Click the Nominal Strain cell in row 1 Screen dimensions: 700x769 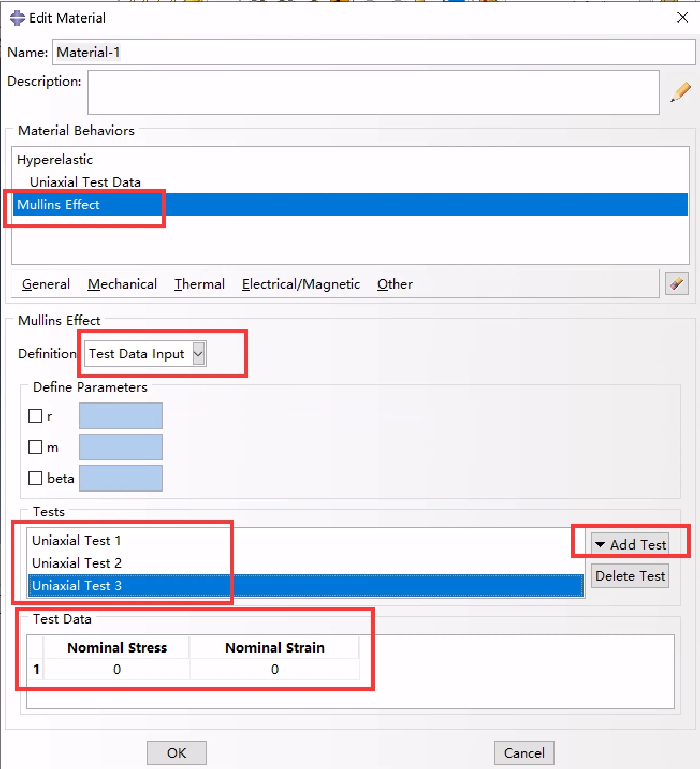pyautogui.click(x=274, y=669)
